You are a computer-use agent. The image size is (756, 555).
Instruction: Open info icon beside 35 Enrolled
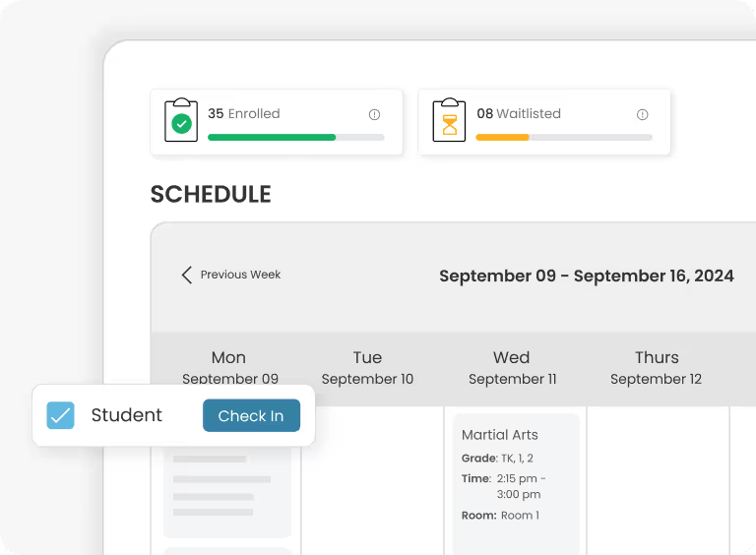[x=374, y=114]
